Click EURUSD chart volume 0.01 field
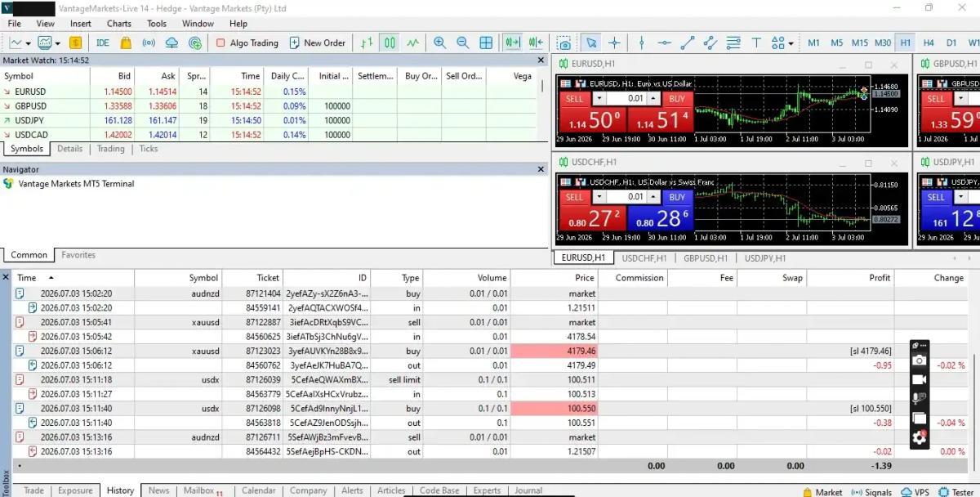Screen dimensions: 980x497 pyautogui.click(x=626, y=99)
